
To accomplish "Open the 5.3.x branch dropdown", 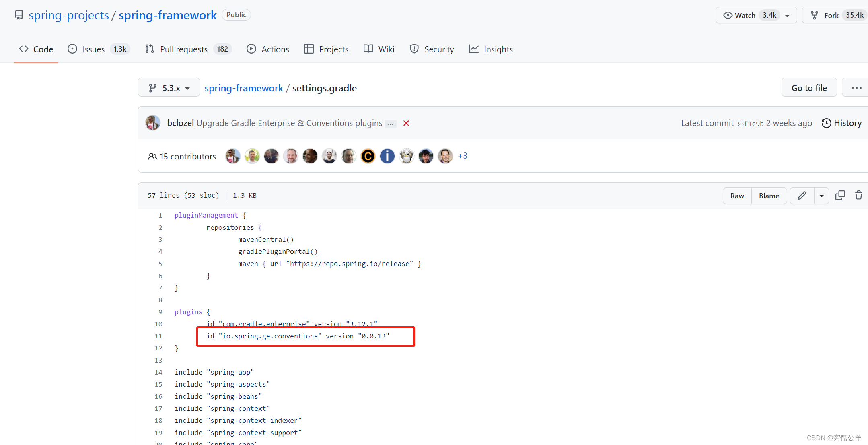I will pos(169,88).
